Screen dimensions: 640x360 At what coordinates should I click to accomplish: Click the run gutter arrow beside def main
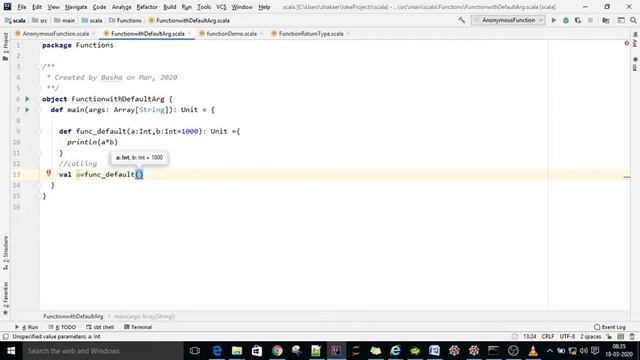(x=27, y=110)
